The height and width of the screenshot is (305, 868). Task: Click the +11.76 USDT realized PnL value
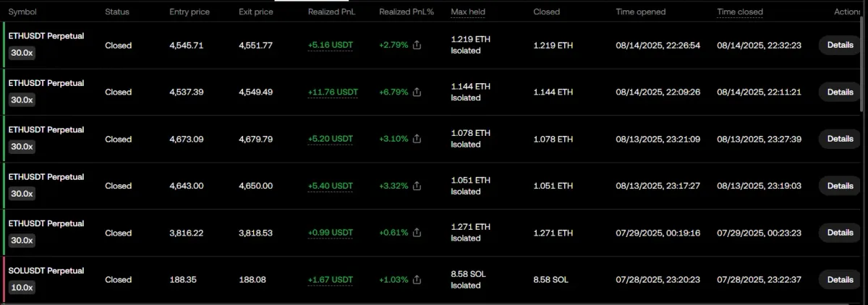(333, 93)
